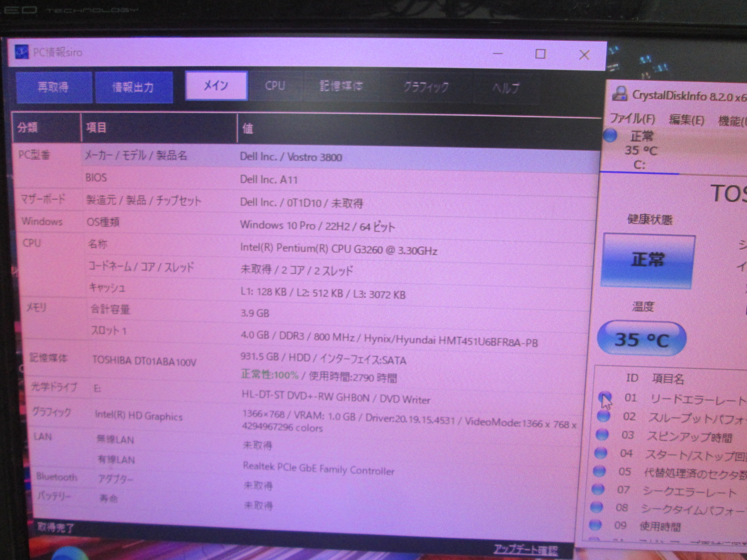Click the status orb for ID 03 row
Viewport: 747px width, 560px height.
point(602,434)
